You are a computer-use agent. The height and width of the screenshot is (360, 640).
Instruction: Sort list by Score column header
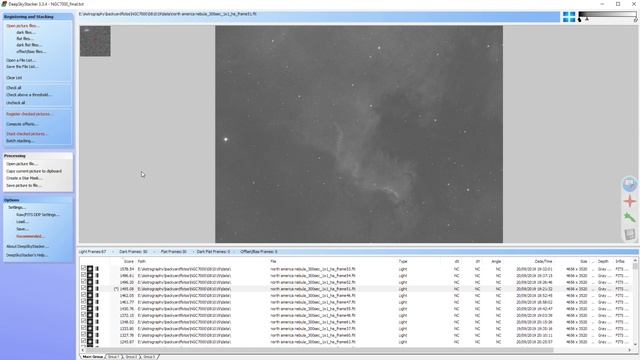pos(129,261)
